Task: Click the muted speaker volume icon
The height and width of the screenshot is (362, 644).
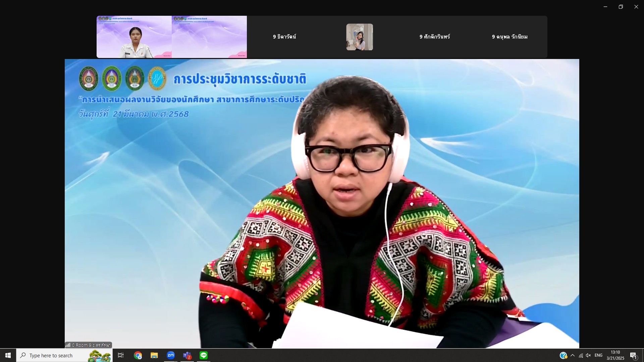Action: tap(588, 355)
